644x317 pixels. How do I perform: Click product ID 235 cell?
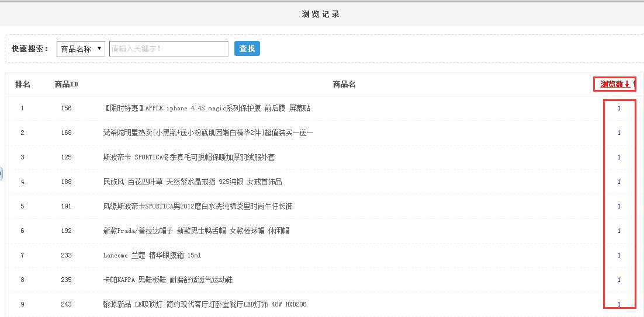66,280
